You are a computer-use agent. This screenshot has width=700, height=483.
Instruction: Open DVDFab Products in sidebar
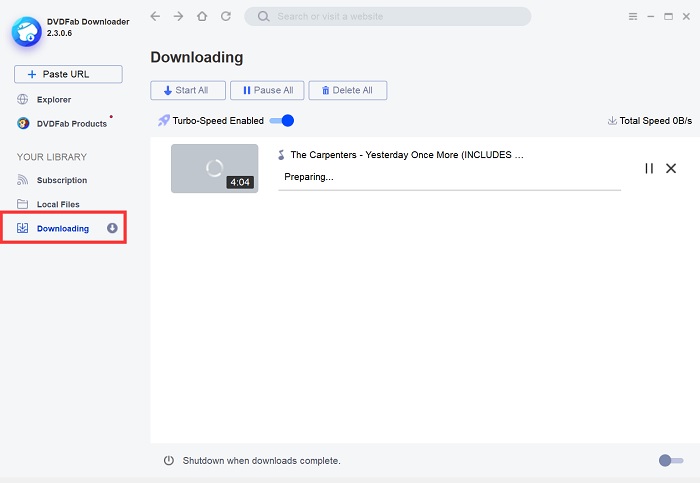tap(71, 124)
